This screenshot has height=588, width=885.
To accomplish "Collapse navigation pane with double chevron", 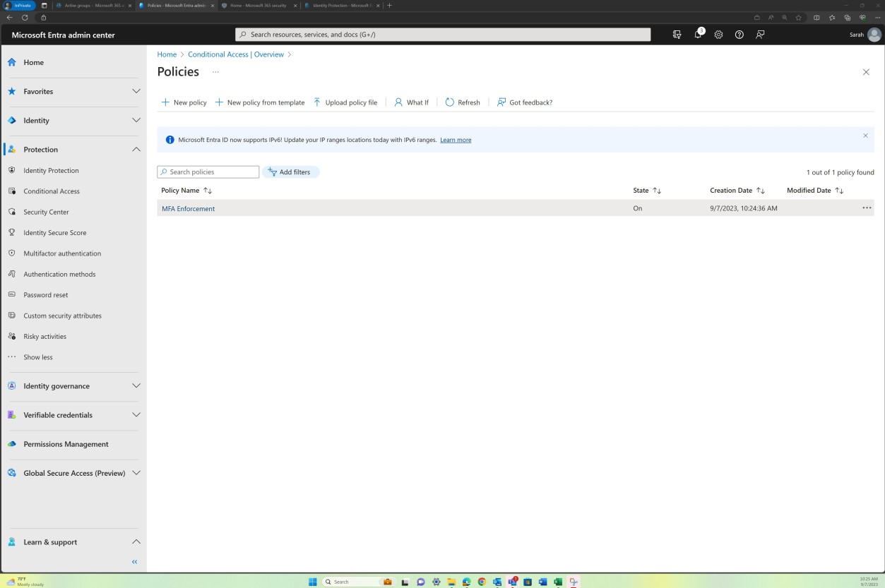I will pyautogui.click(x=133, y=561).
